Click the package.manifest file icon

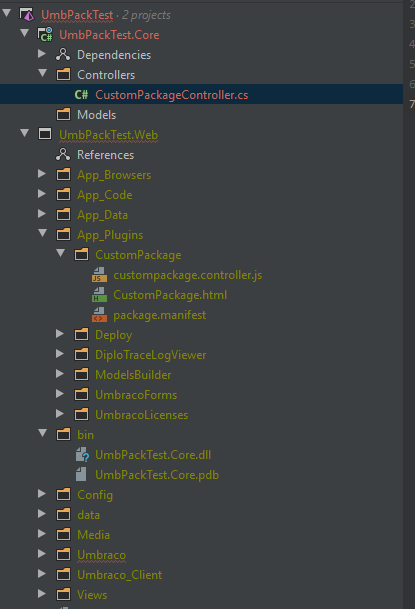coord(99,315)
